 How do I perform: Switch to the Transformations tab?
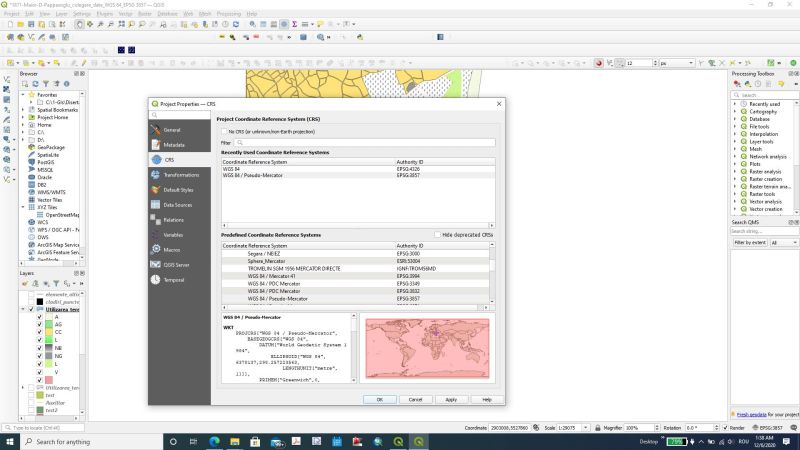coord(180,175)
